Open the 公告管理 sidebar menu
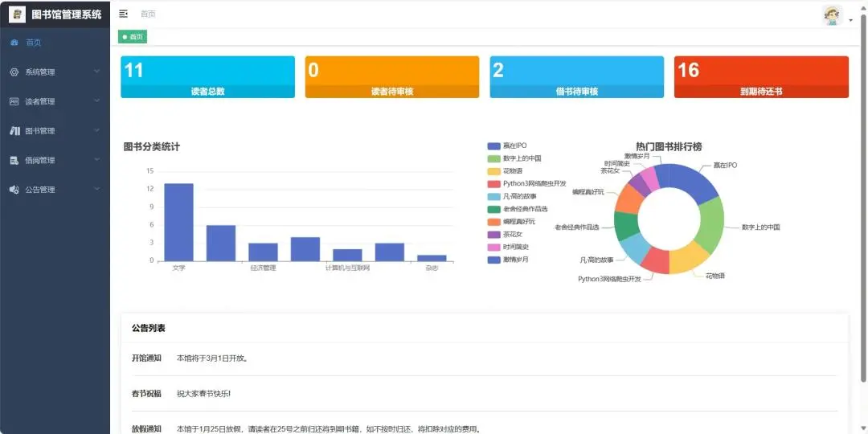 [x=55, y=190]
